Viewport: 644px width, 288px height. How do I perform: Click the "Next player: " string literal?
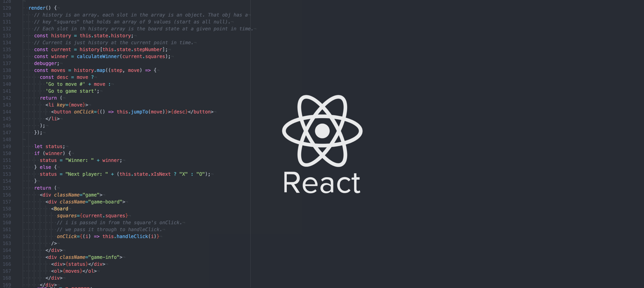(87, 174)
